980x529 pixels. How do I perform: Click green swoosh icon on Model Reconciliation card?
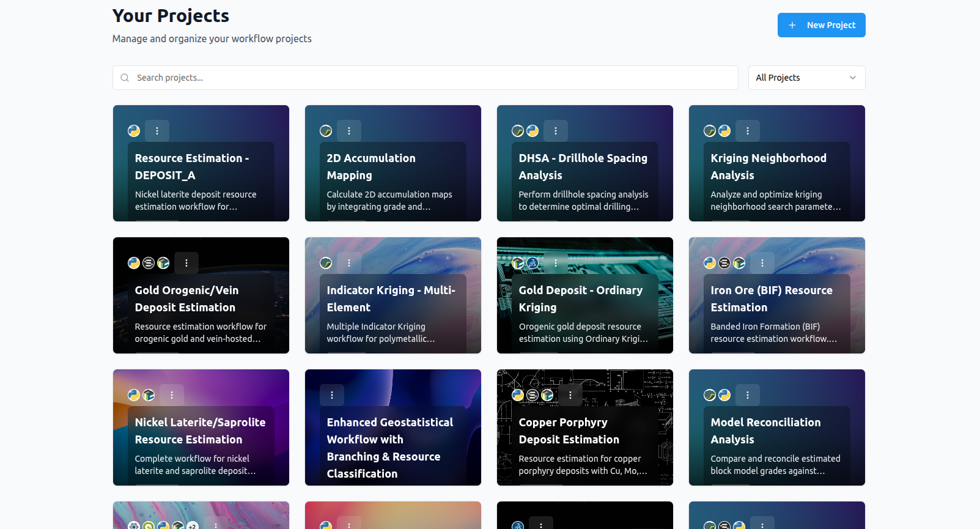710,395
